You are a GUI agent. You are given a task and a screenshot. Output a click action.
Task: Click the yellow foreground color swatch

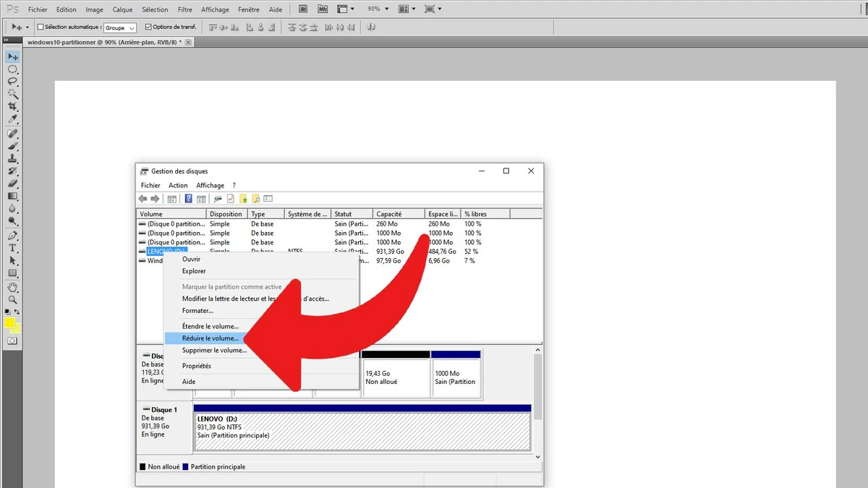[x=10, y=322]
